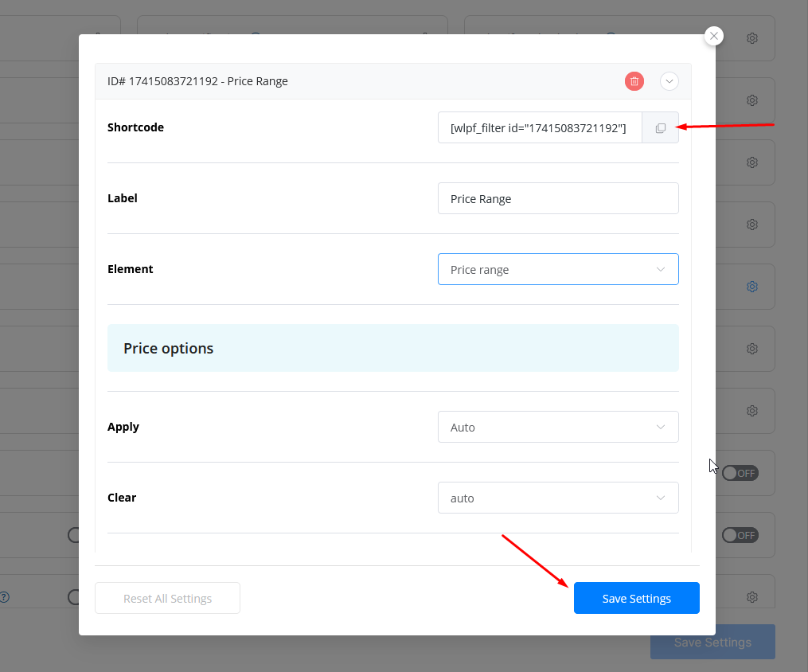
Task: Close the filter settings modal
Action: pyautogui.click(x=714, y=36)
